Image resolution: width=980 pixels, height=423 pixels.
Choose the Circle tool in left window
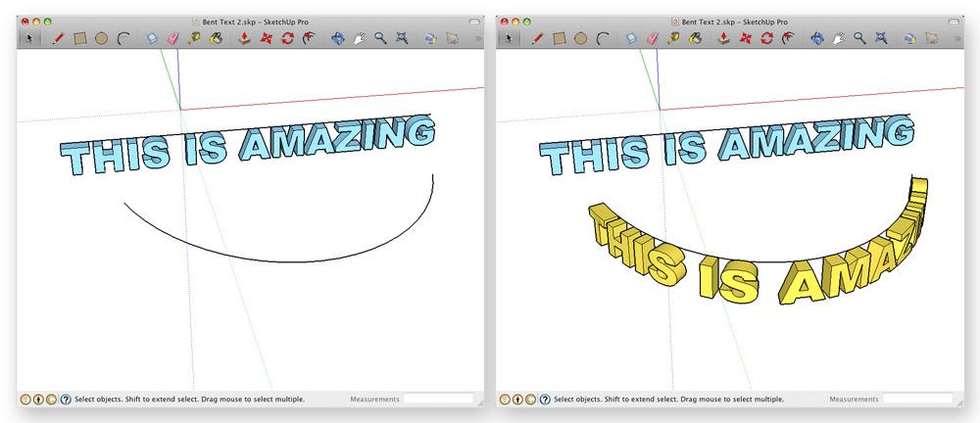101,38
